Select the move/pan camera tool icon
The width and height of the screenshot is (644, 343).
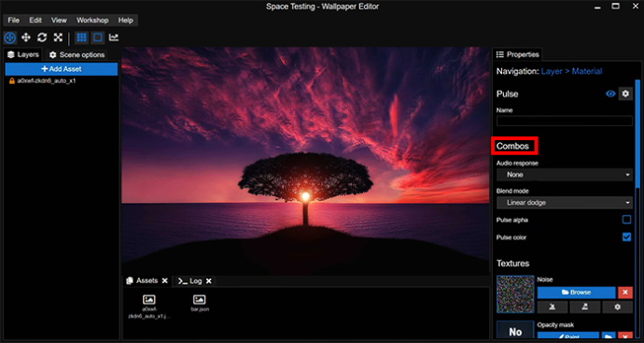click(x=10, y=37)
